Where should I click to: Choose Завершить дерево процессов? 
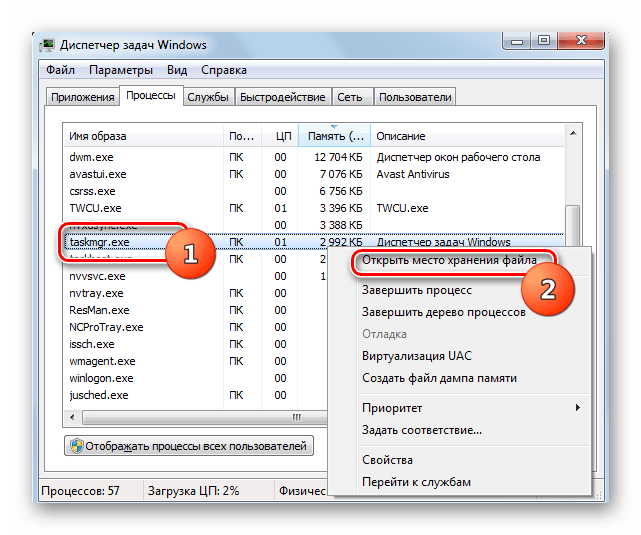(444, 312)
